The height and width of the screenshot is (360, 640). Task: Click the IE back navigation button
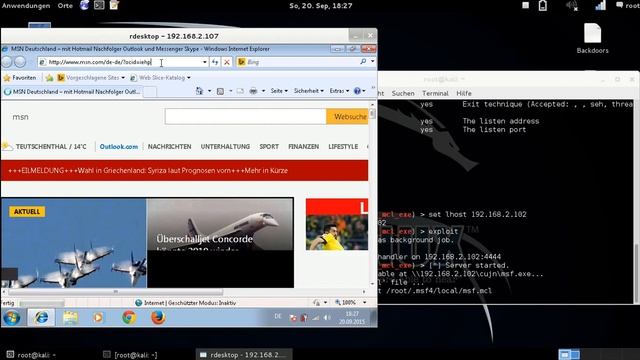click(7, 62)
